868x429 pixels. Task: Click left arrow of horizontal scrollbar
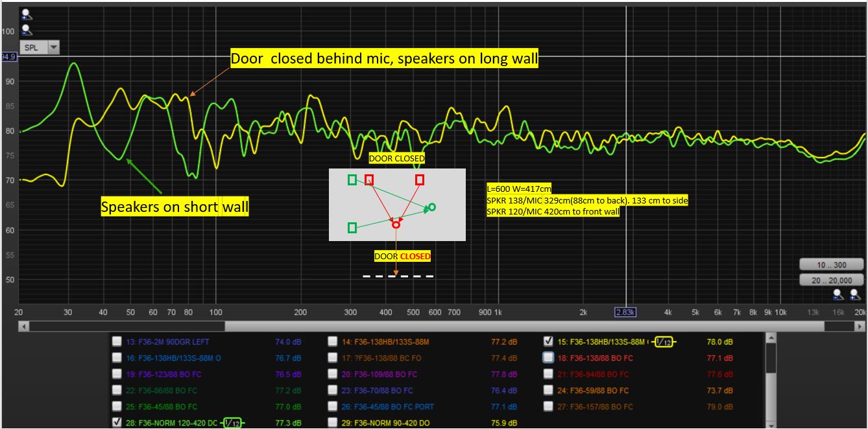pyautogui.click(x=25, y=326)
